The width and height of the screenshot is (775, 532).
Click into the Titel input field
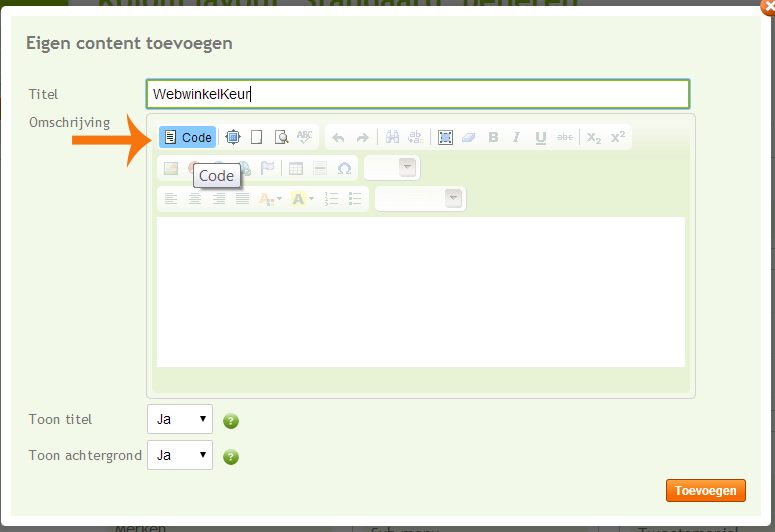(417, 94)
